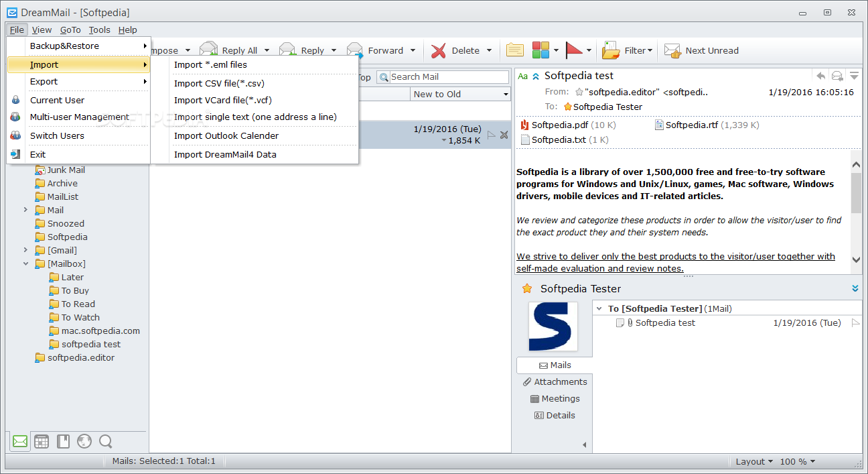Open the Export submenu
The width and height of the screenshot is (868, 474).
click(x=78, y=81)
